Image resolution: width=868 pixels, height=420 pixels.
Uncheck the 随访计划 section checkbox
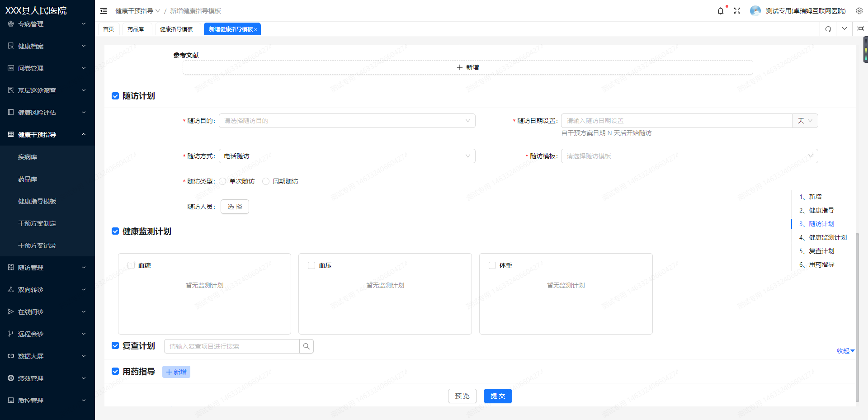coord(115,96)
